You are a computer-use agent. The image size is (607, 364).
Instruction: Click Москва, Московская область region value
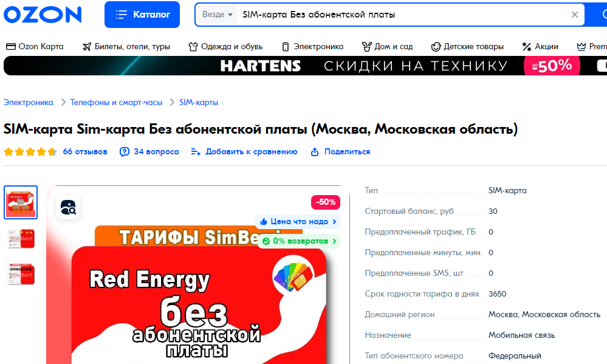(544, 314)
